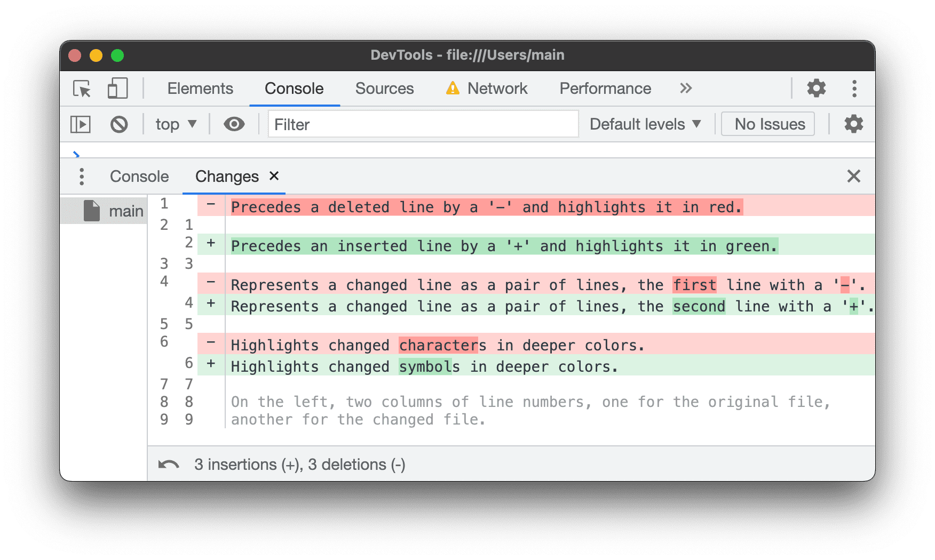Expand the hidden panels chevron menu

[686, 89]
